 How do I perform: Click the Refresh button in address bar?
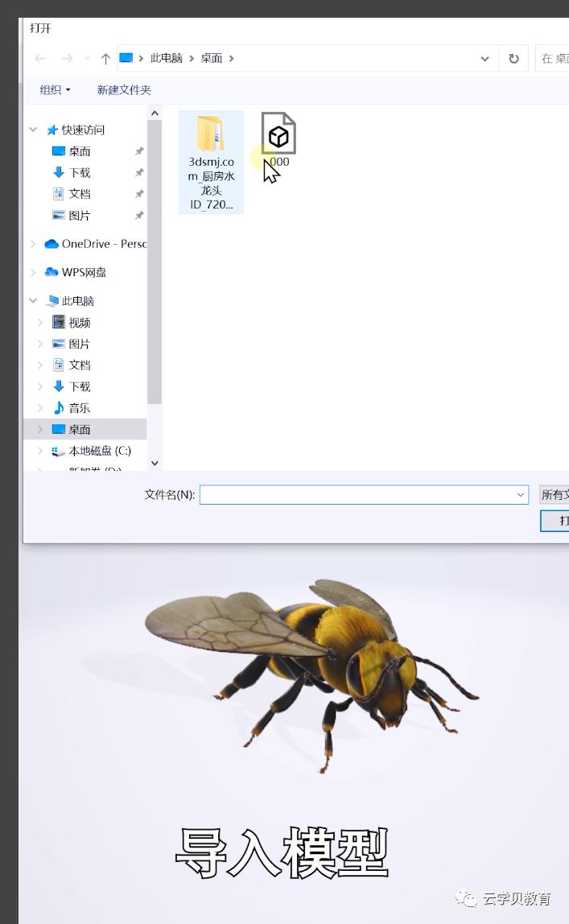[x=513, y=59]
